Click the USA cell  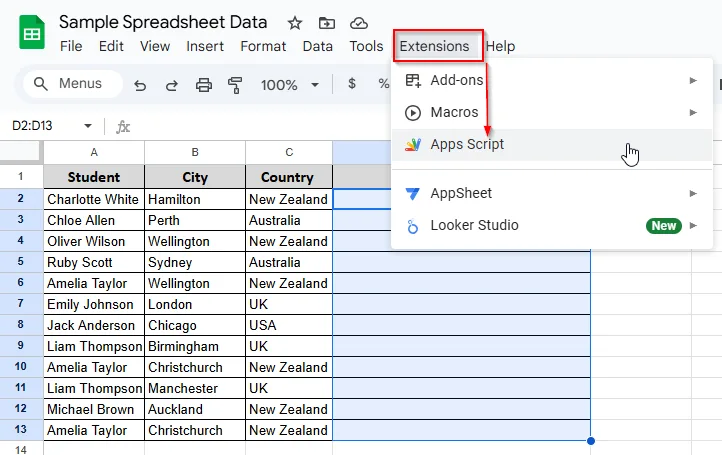289,325
